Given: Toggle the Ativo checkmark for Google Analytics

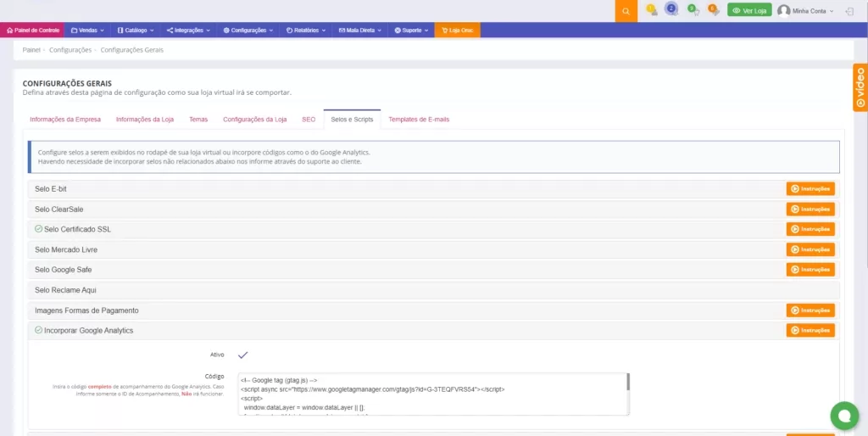Looking at the screenshot, I should pos(242,355).
